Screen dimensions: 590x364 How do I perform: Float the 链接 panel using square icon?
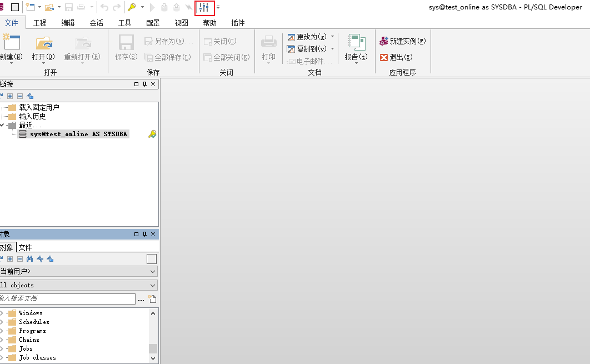click(x=136, y=84)
